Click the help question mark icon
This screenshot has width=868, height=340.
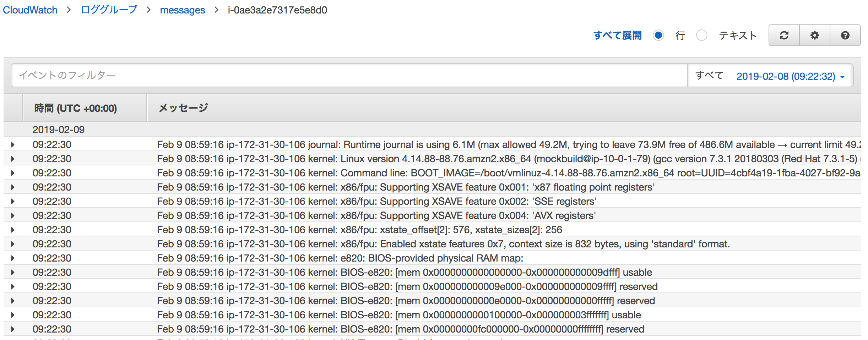click(x=845, y=35)
